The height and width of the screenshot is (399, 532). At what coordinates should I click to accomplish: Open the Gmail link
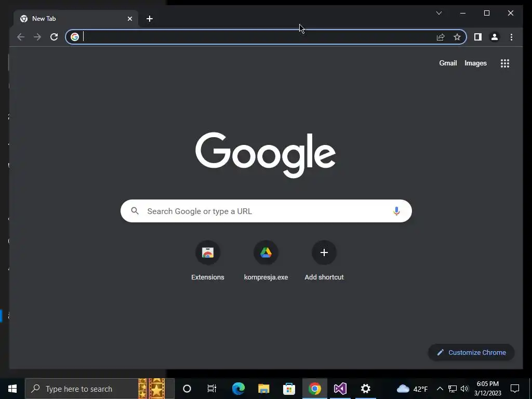pos(448,63)
